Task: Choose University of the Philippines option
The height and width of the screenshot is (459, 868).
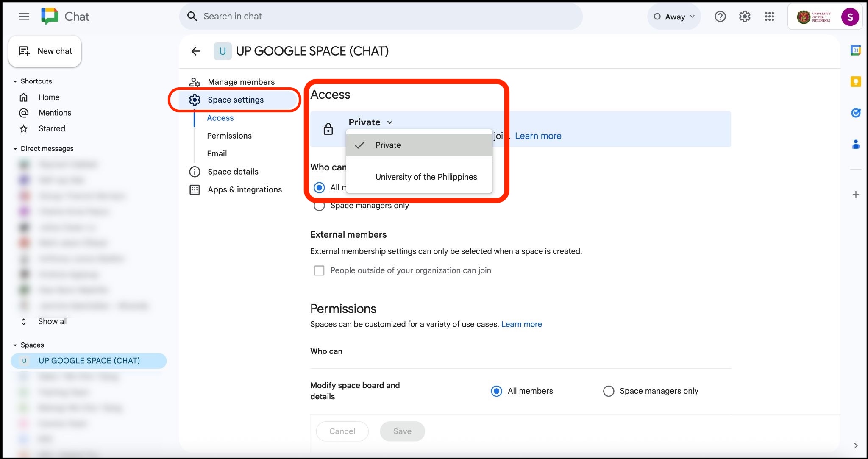Action: point(419,177)
